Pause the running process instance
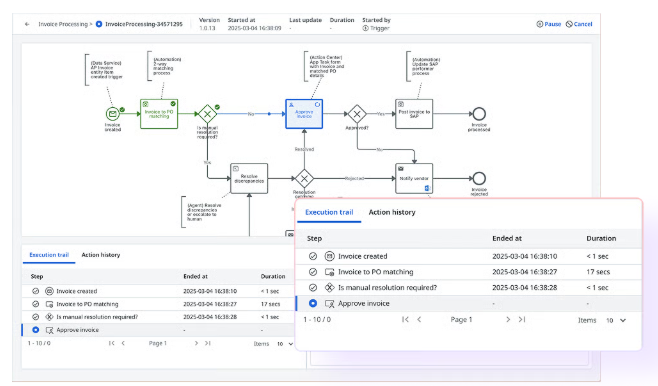 (548, 24)
